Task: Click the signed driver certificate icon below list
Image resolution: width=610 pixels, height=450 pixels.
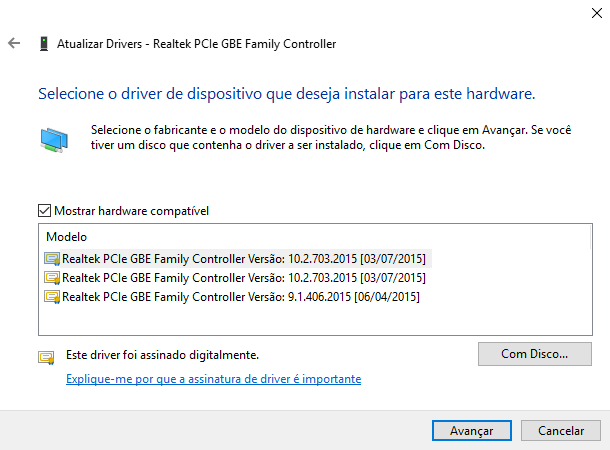Action: tap(46, 357)
